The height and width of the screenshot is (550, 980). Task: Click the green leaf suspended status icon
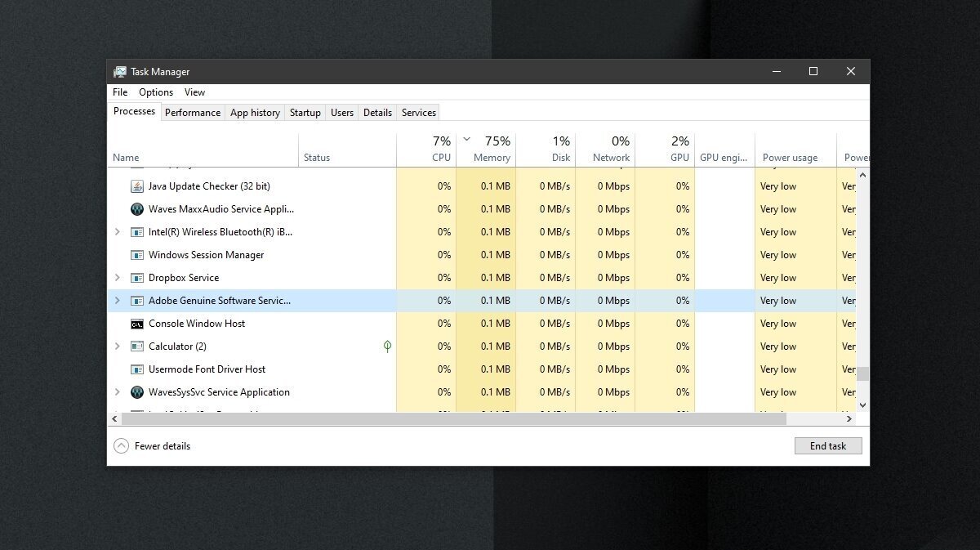coord(387,347)
